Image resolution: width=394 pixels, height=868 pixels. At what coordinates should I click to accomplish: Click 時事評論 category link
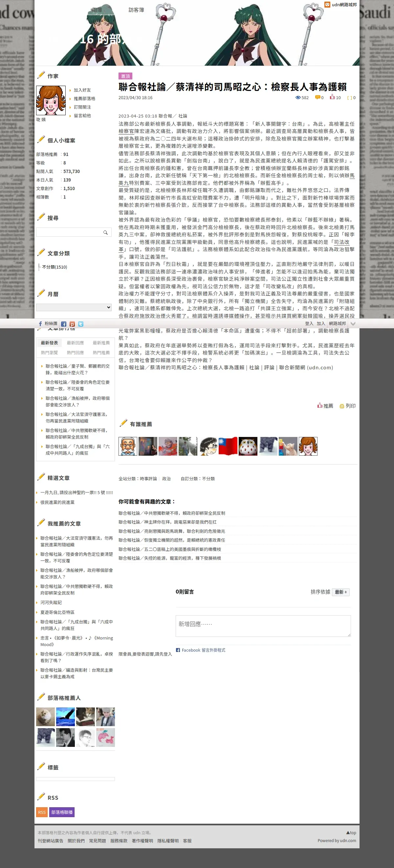click(x=148, y=478)
